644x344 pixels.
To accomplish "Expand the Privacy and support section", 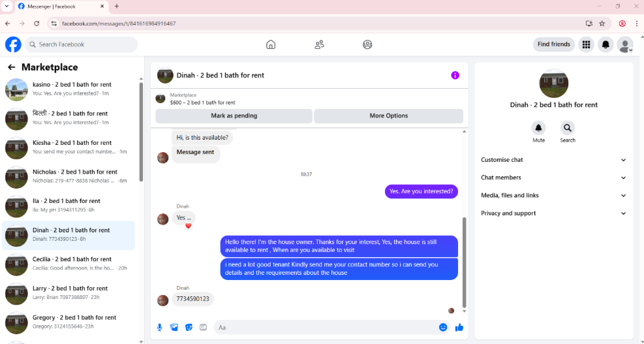I will pos(554,213).
